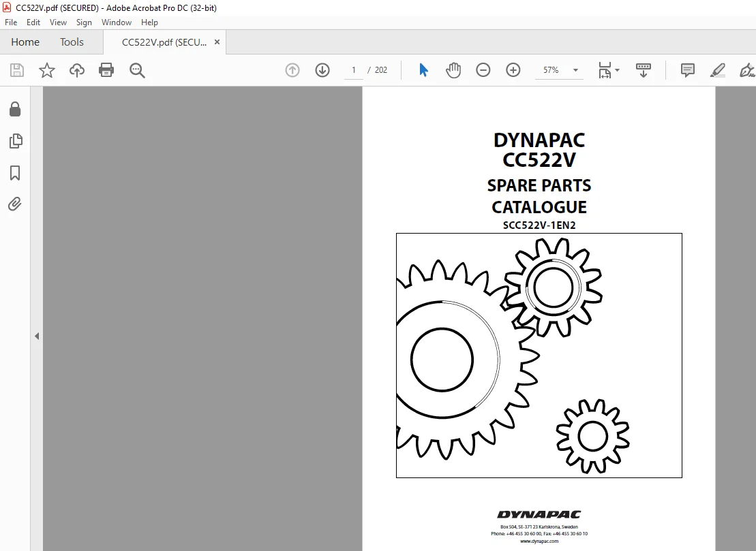Switch to the Home tab
Viewport: 756px width, 551px height.
coord(25,42)
